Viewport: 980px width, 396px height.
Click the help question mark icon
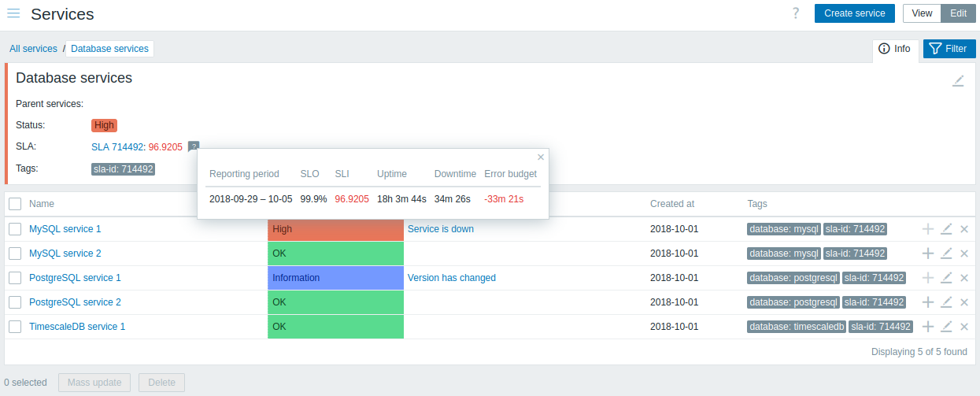pyautogui.click(x=796, y=13)
